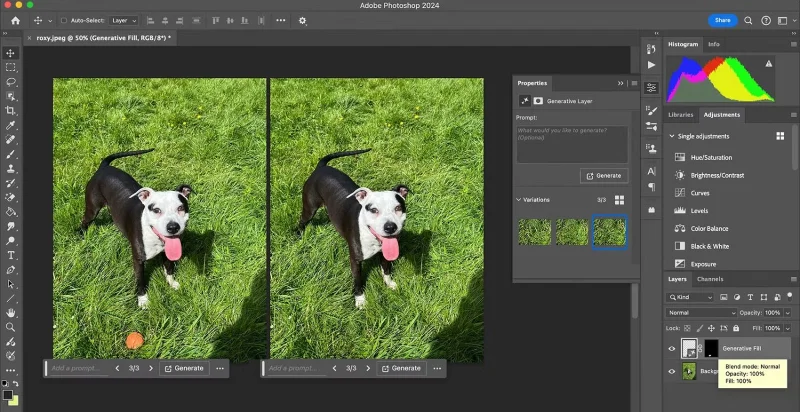Open the Auto-Select Layer dropdown

pos(125,20)
